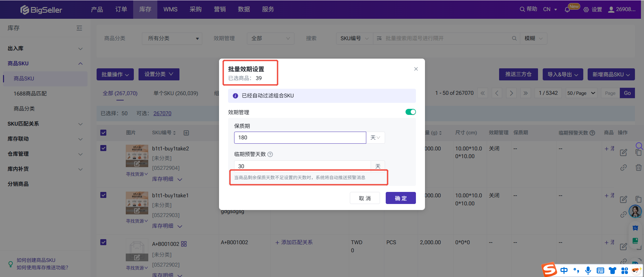The width and height of the screenshot is (644, 277).
Task: Switch to the 单个SKU tab
Action: [x=175, y=93]
